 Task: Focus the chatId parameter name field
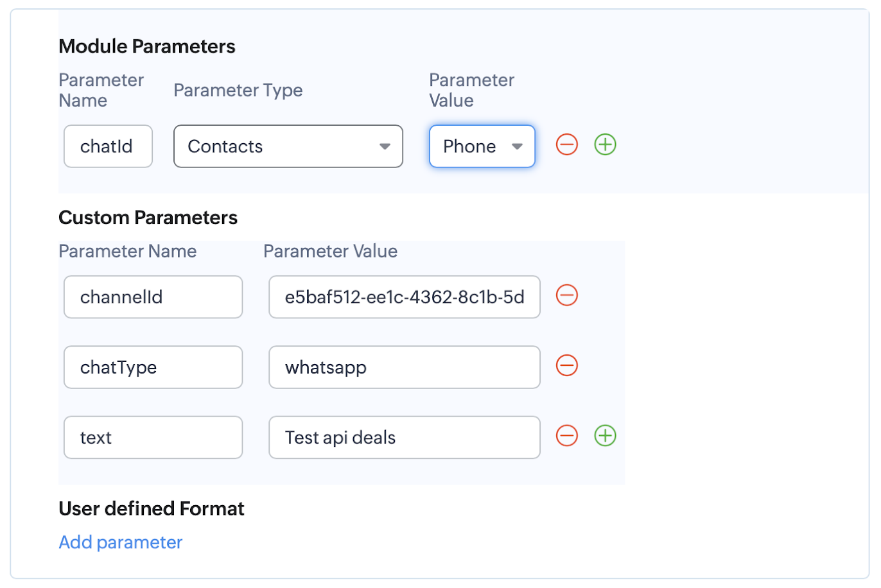(108, 146)
